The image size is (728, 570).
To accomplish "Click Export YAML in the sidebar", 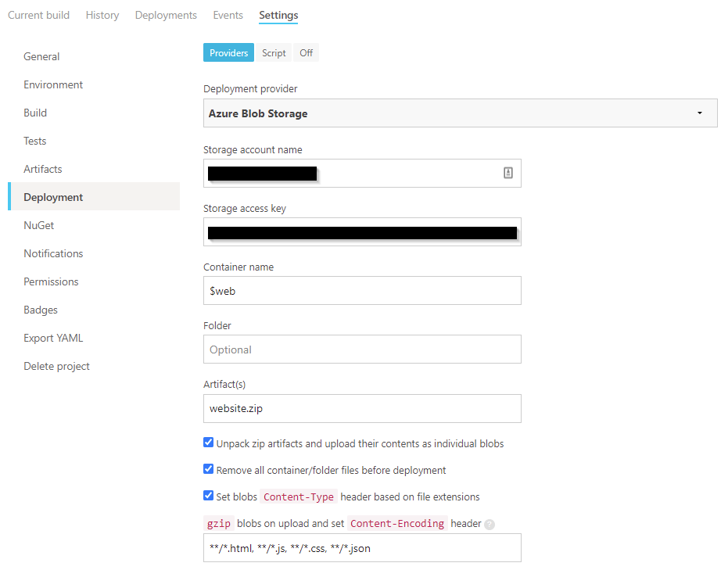I will [x=53, y=338].
